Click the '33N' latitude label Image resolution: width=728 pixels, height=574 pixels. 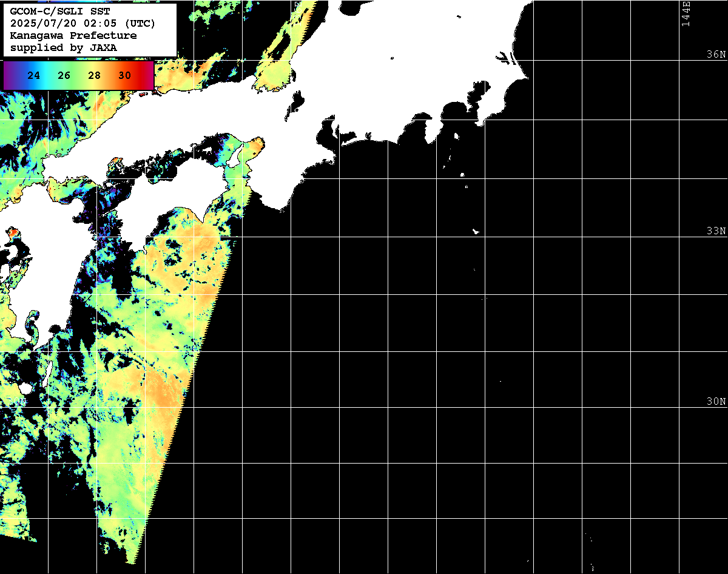[x=716, y=231]
